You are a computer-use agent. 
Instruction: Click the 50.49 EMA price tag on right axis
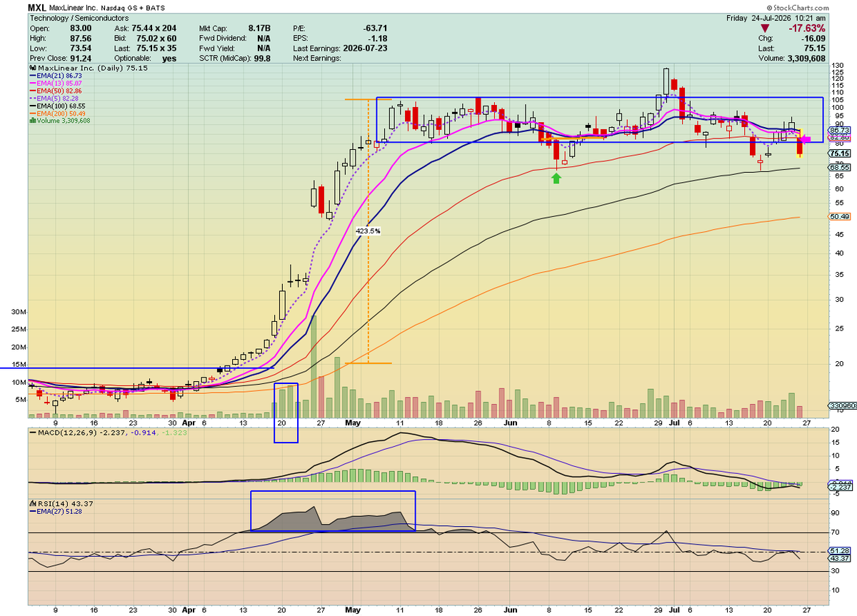[x=838, y=216]
